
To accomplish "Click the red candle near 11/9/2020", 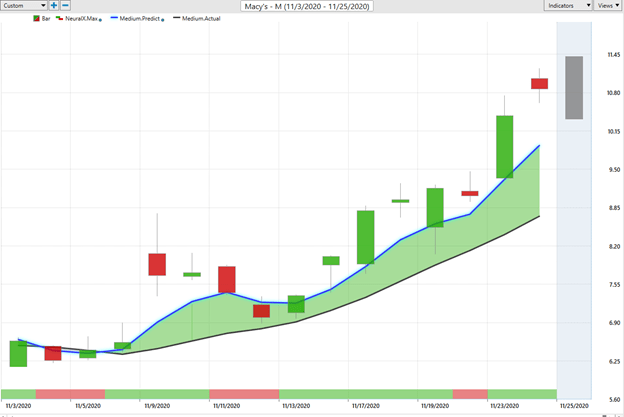I will 157,264.
